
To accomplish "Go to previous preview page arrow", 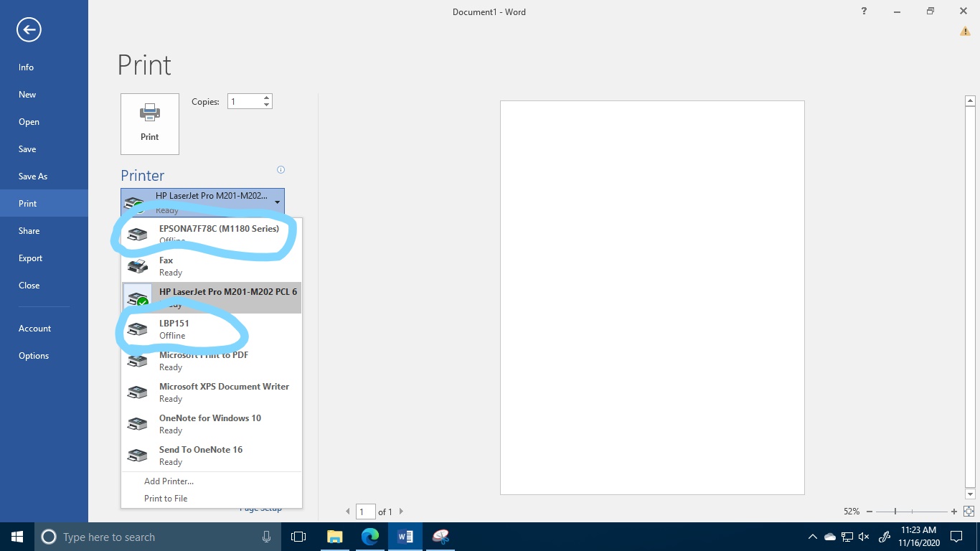I will click(348, 512).
